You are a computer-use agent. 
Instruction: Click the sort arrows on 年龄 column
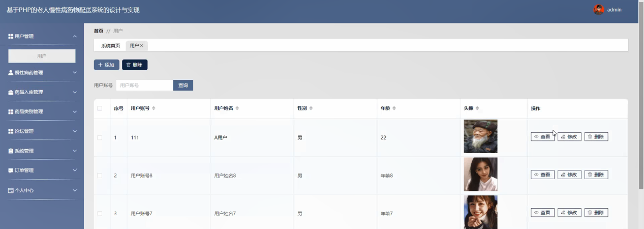pos(394,108)
